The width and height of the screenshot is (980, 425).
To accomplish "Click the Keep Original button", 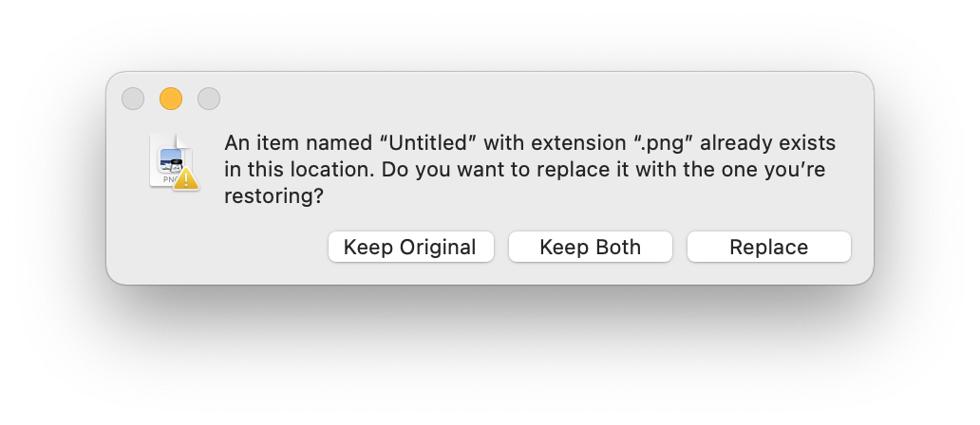I will [x=410, y=248].
